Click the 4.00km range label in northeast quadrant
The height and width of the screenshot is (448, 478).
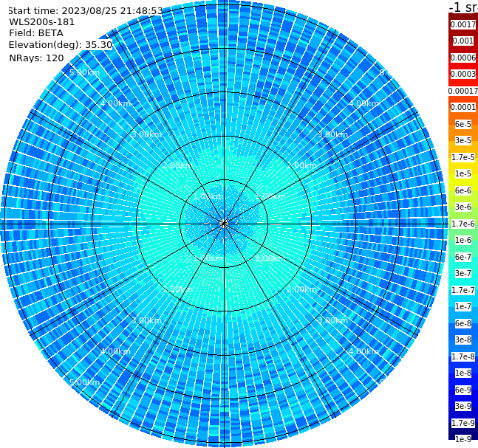363,103
